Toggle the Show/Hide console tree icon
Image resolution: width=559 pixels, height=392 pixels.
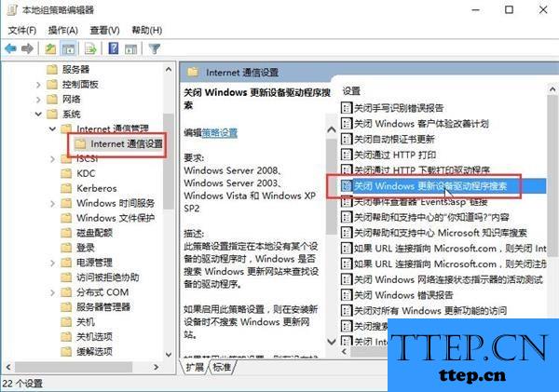pyautogui.click(x=68, y=48)
